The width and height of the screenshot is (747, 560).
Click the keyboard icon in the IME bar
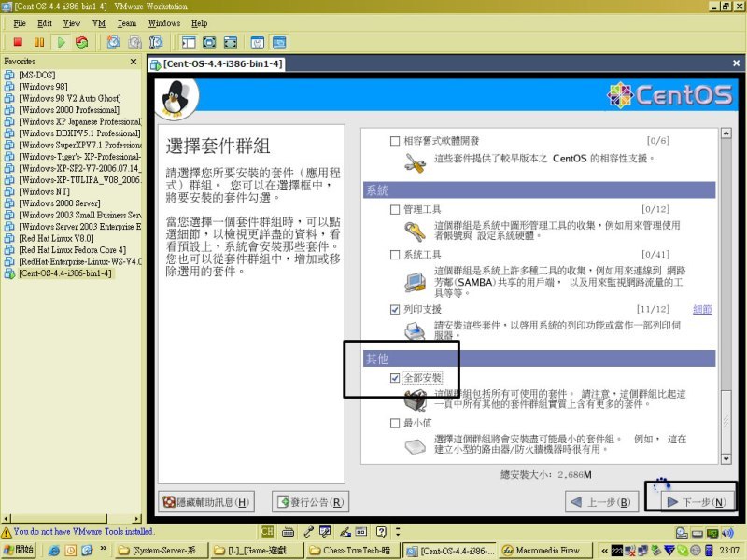click(x=289, y=531)
